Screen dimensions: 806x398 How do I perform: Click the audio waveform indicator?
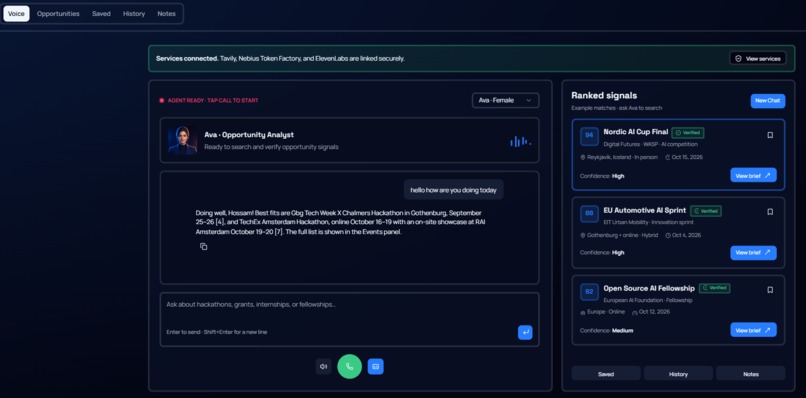coord(520,141)
